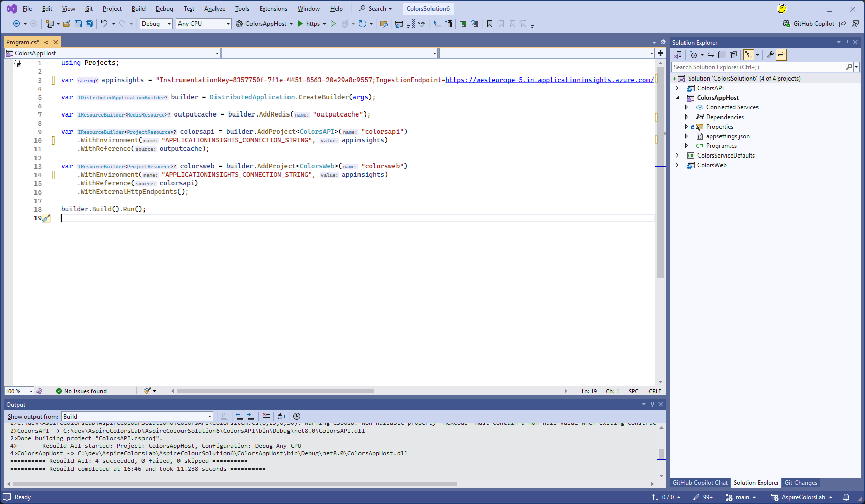Expand the ColorsWeb project node
Viewport: 865px width, 504px height.
point(677,165)
